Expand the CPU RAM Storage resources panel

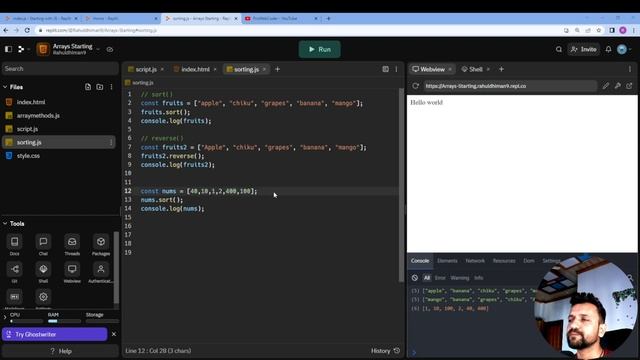coord(5,317)
